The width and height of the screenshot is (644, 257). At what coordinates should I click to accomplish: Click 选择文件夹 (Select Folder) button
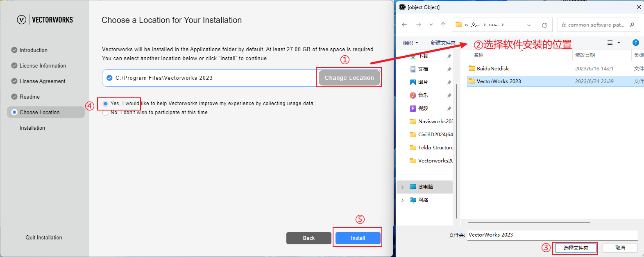[576, 248]
